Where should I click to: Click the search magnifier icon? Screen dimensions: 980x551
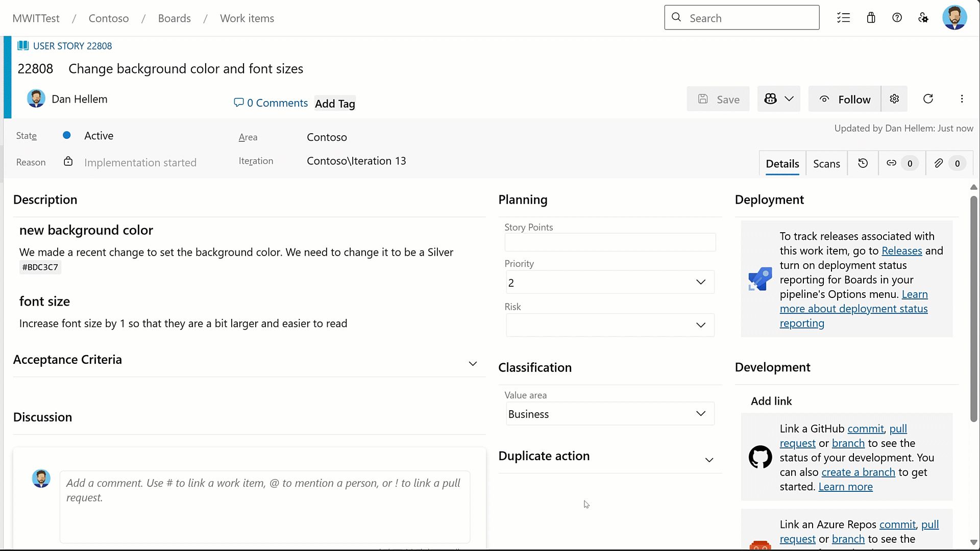click(x=676, y=17)
